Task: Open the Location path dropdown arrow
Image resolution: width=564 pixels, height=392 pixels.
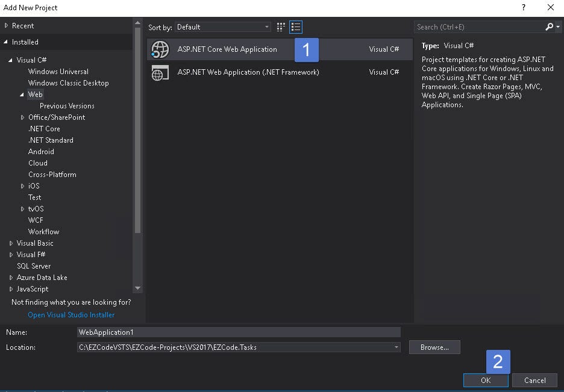Action: pos(396,347)
